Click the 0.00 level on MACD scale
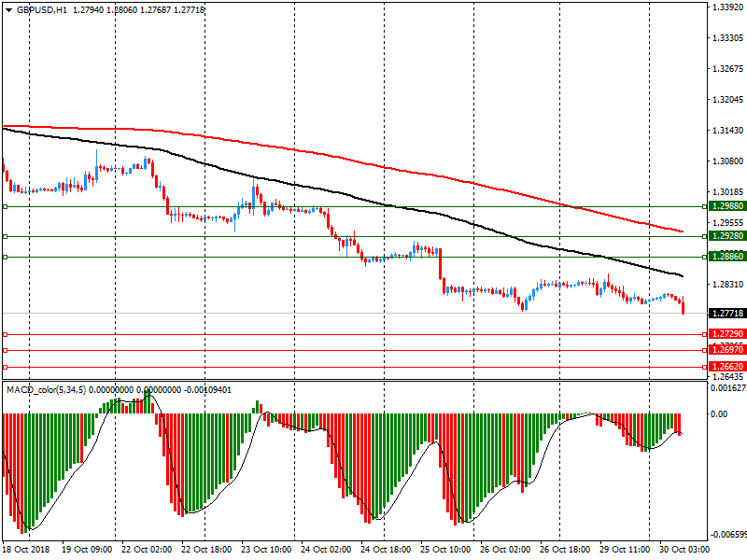This screenshot has height=560, width=747. point(720,413)
